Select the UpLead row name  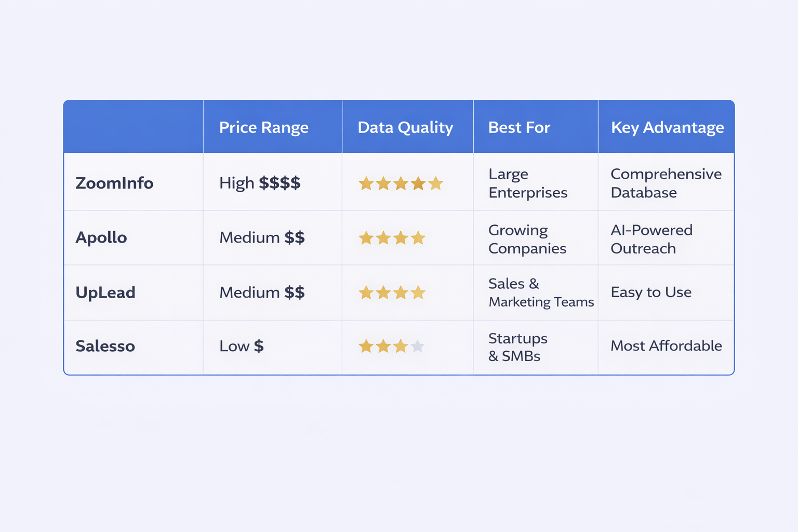[105, 292]
